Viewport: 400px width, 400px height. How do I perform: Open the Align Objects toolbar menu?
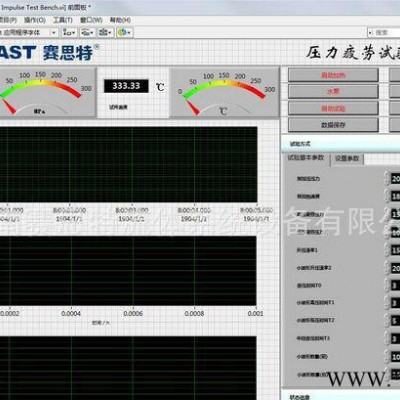70,32
